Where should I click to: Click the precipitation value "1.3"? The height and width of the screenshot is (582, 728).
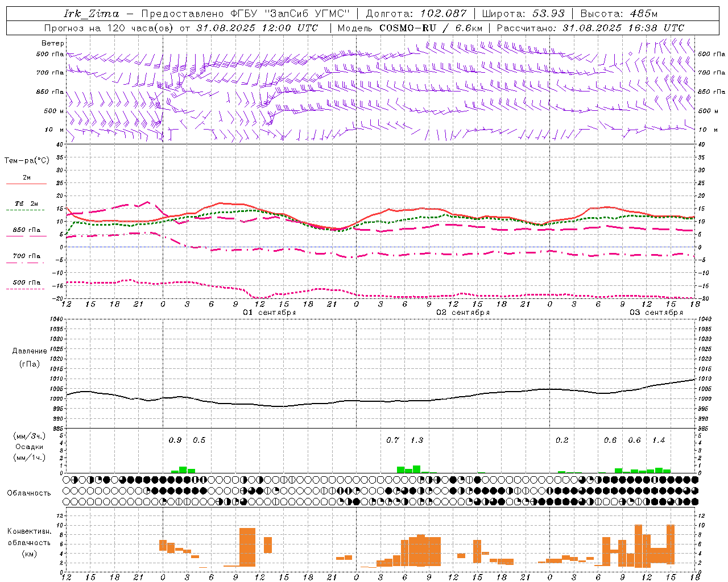(417, 440)
